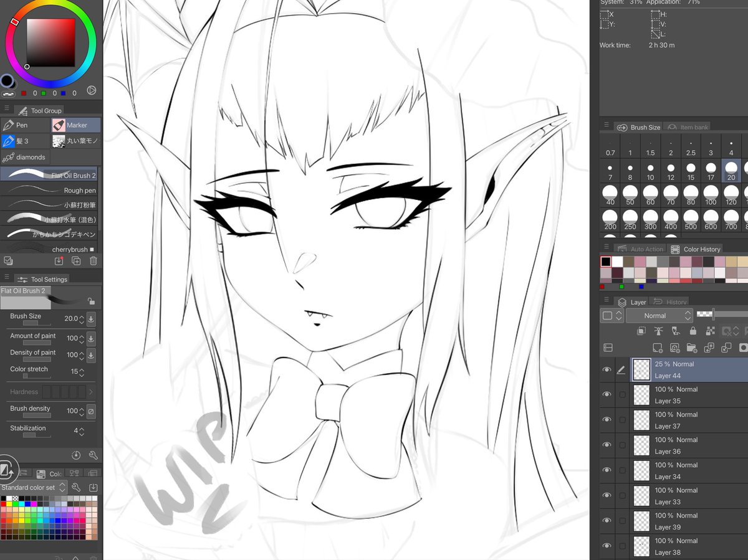Click the two-pane layer view icon
This screenshot has height=560, width=748.
coord(608,348)
